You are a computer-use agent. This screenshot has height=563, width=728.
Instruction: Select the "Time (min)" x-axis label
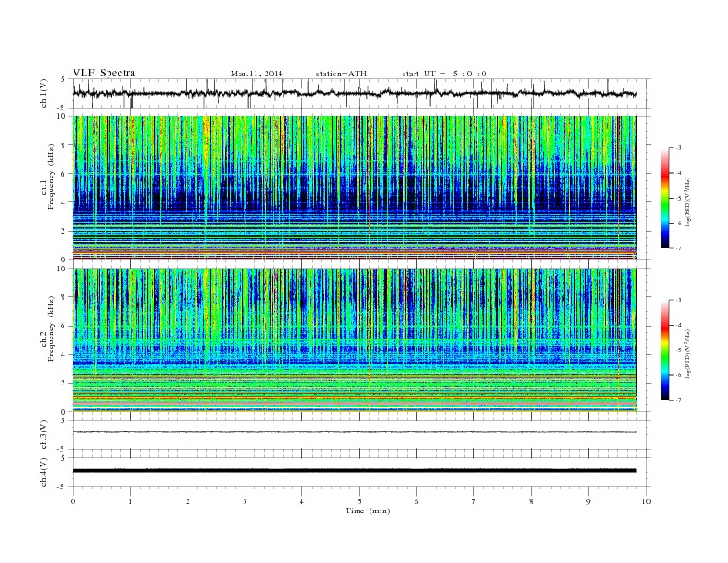368,511
